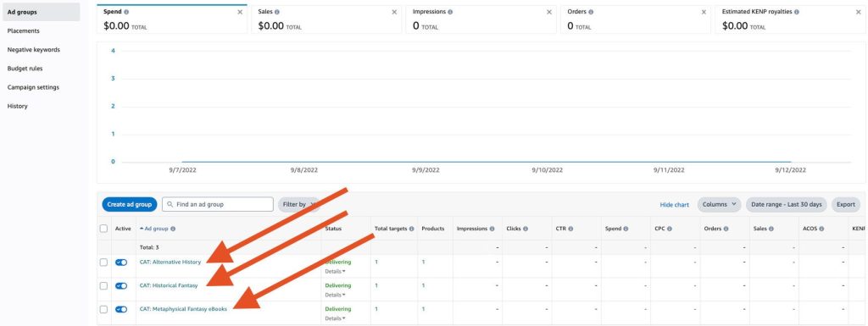Click the info icon next to Spend total
The width and height of the screenshot is (868, 326).
click(x=127, y=12)
